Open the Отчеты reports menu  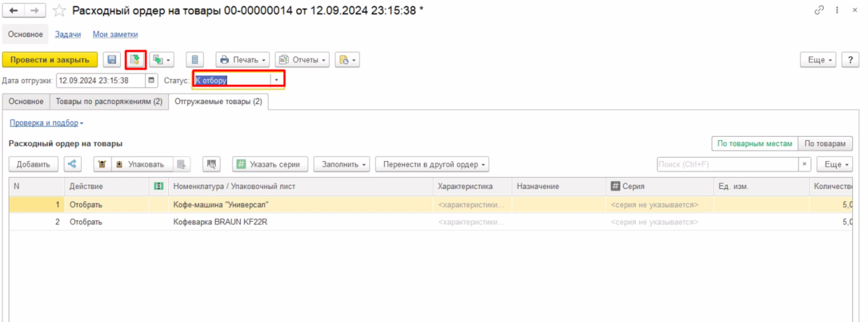coord(302,60)
